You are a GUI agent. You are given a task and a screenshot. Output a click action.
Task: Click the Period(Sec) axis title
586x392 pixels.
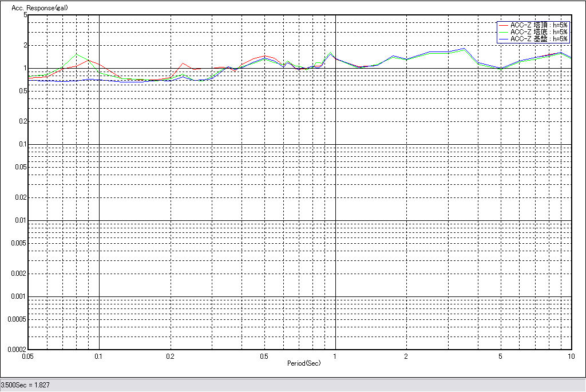pos(304,363)
